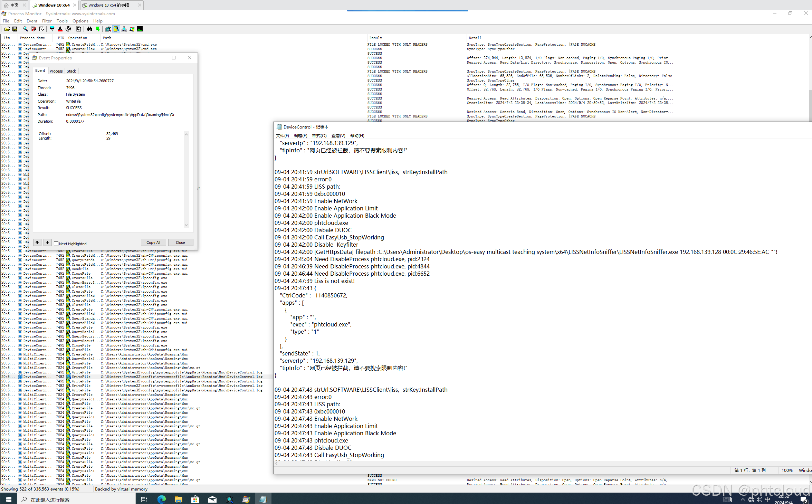Screen dimensions: 812x504
Task: Open the Highlight tool icon
Action: click(60, 29)
